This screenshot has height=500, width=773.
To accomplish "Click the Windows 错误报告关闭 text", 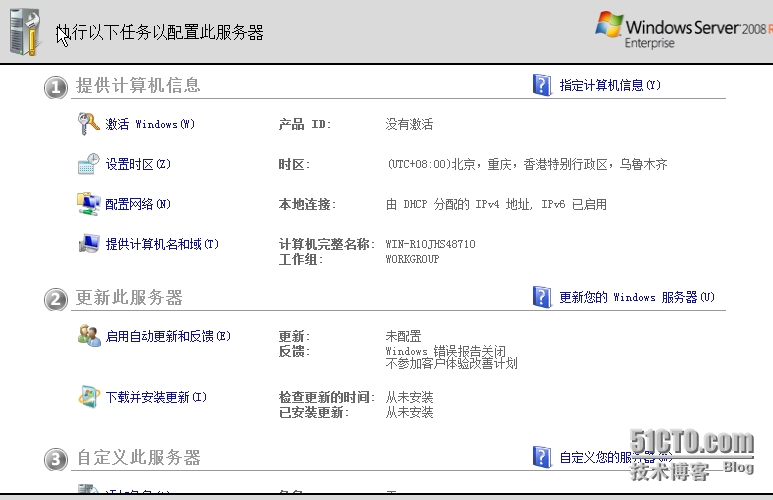I will [x=446, y=351].
